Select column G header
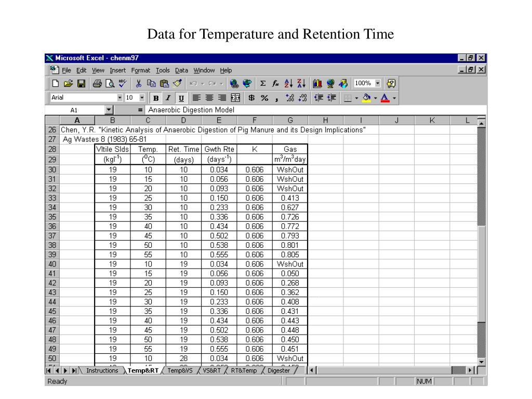 290,121
